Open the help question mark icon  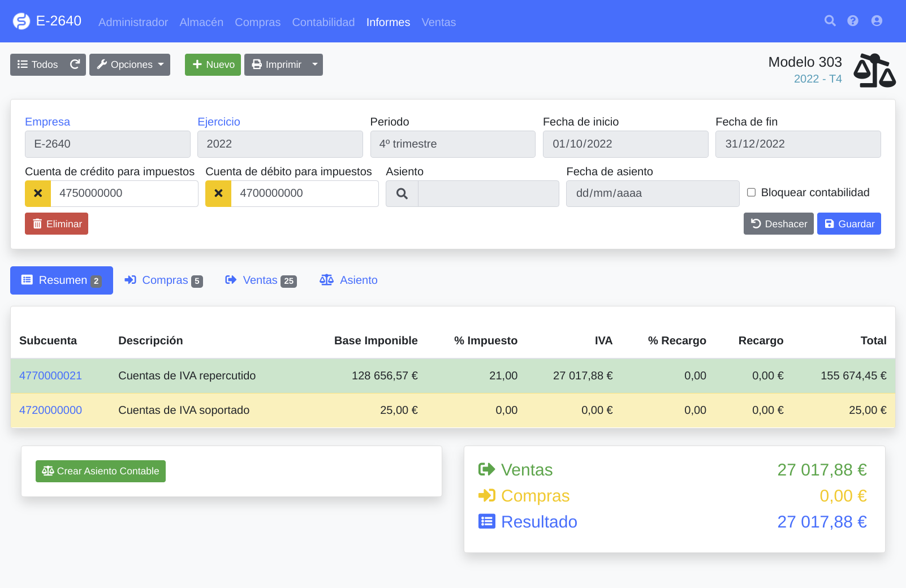853,21
